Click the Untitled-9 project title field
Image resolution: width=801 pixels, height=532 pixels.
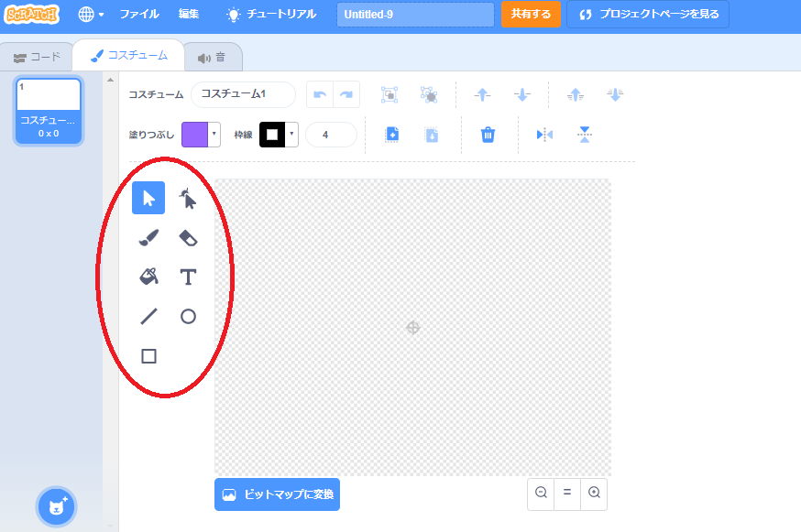415,15
